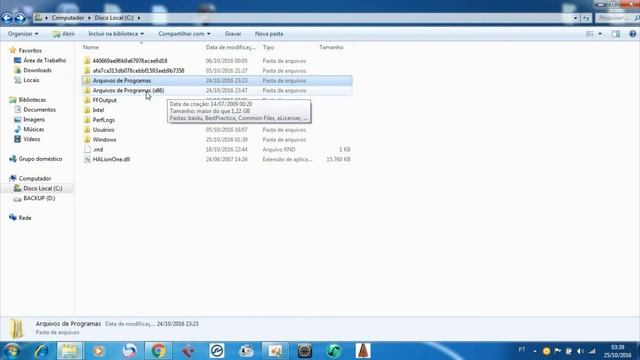Select Grupo doméstico in navigation pane

[40, 159]
